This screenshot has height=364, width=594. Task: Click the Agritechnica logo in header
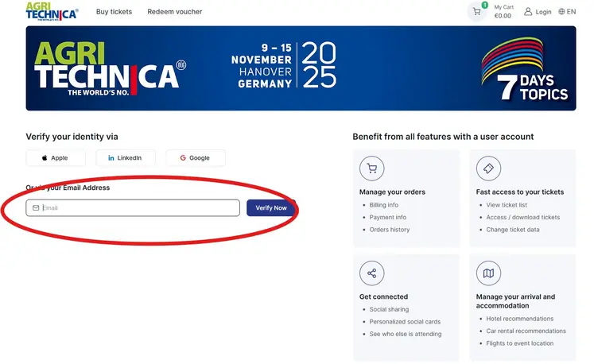52,11
